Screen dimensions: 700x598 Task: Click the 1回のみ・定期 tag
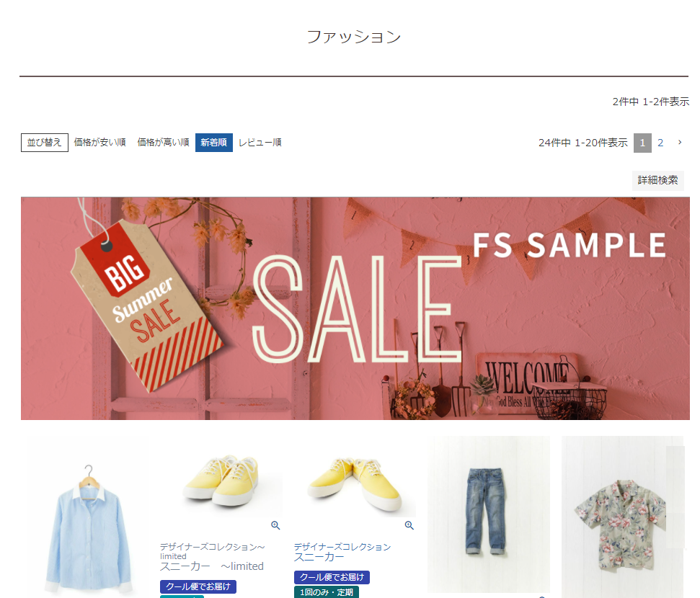tap(327, 592)
